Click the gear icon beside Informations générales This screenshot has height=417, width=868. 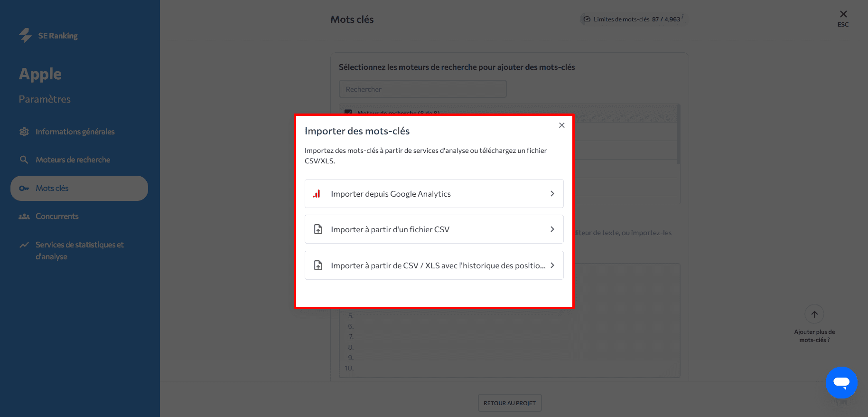click(x=24, y=132)
